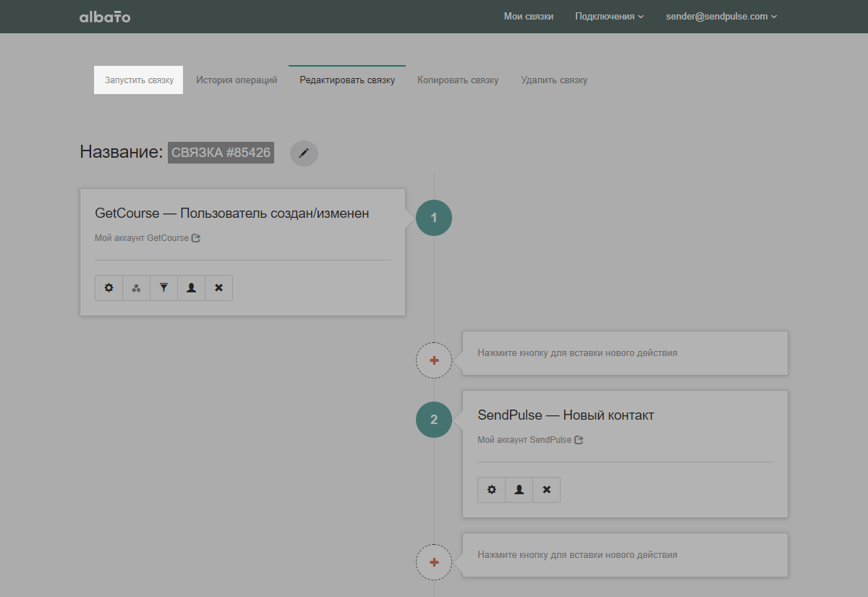This screenshot has width=868, height=597.
Task: Click lower Нажмите кнопку для вставки нового действия
Action: [x=577, y=555]
